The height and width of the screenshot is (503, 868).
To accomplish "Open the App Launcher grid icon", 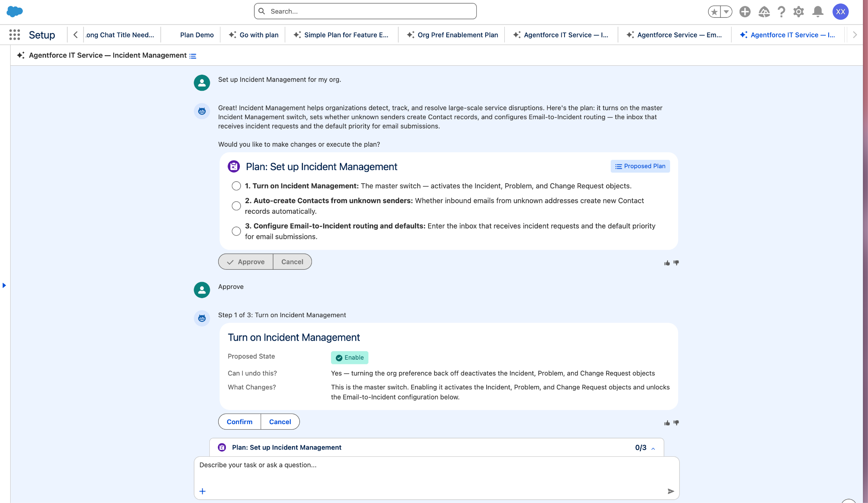I will tap(15, 35).
